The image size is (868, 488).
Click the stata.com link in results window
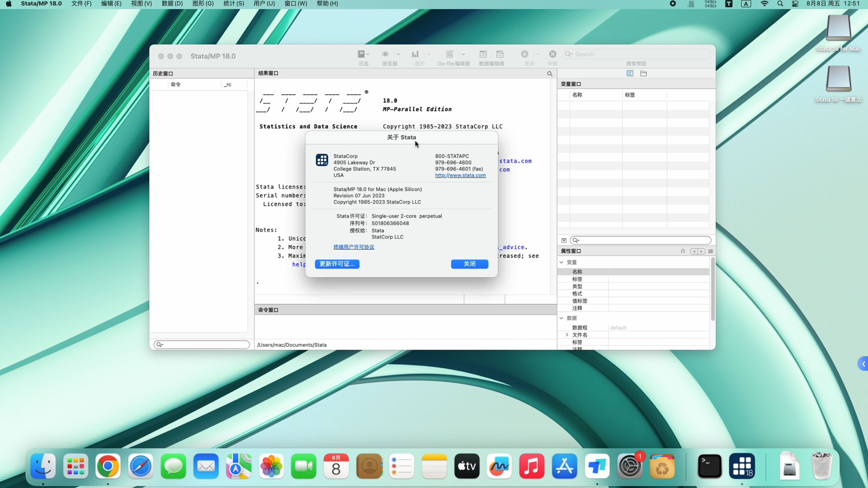(515, 161)
